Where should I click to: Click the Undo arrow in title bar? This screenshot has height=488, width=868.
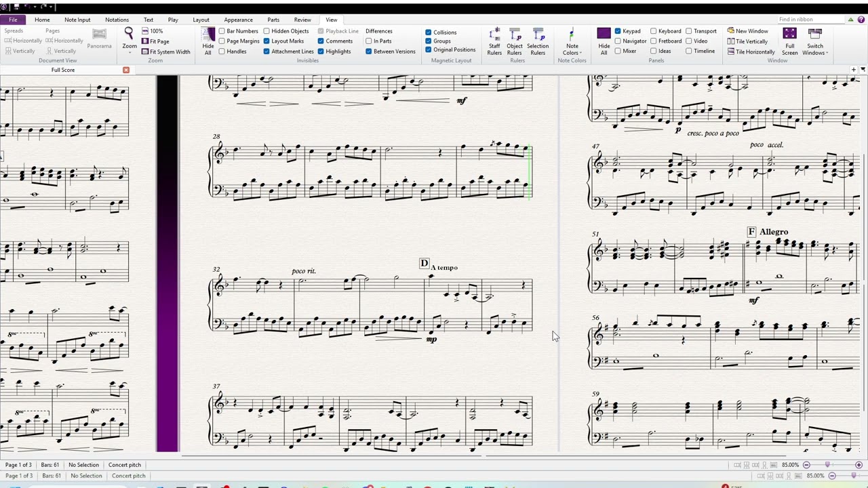[29, 7]
